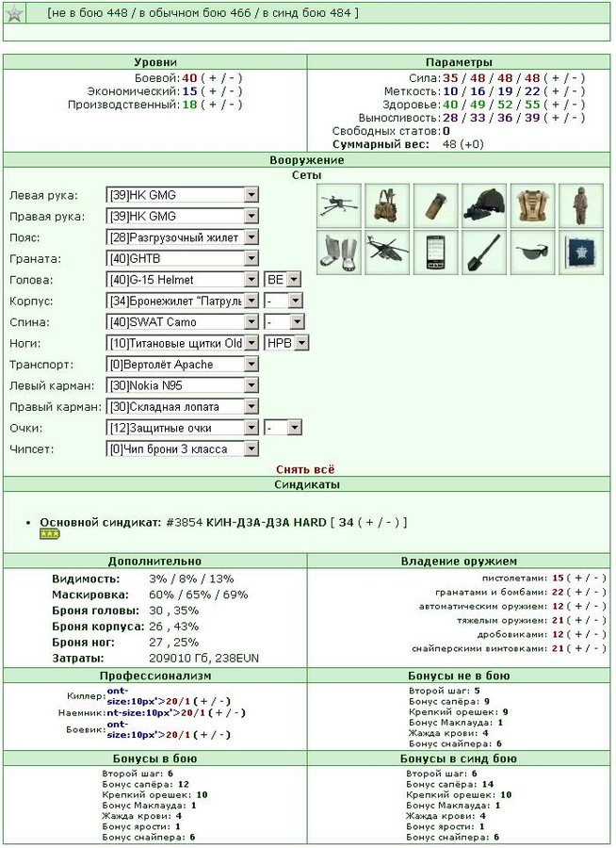Click the + / - next to Производственный level

pyautogui.click(x=221, y=105)
